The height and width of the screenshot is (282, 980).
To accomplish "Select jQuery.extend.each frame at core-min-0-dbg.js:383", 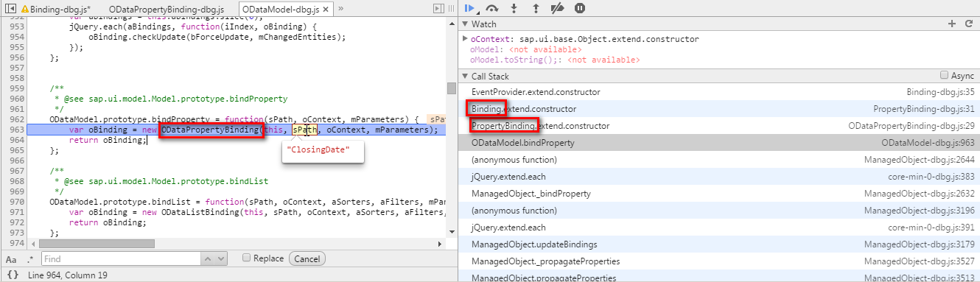I will pos(718,177).
